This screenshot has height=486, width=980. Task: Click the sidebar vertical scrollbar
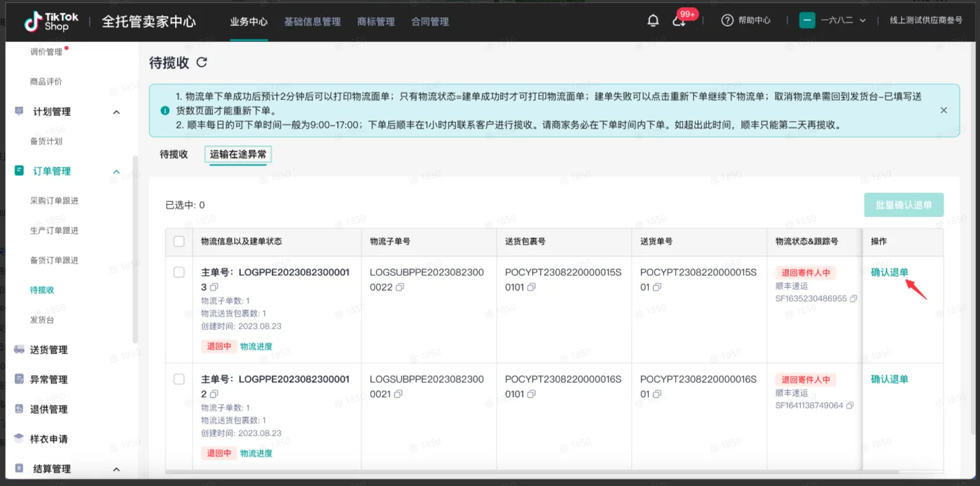coord(134,248)
